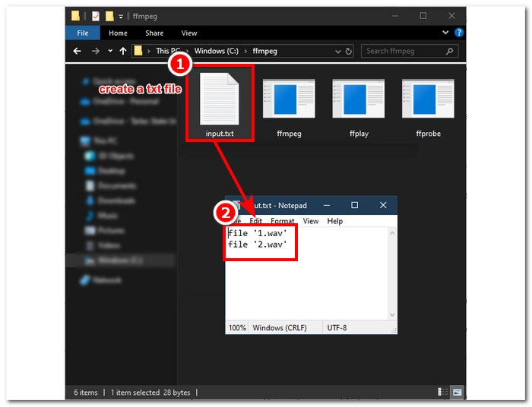
Task: Open the File ribbon tab
Action: point(82,33)
